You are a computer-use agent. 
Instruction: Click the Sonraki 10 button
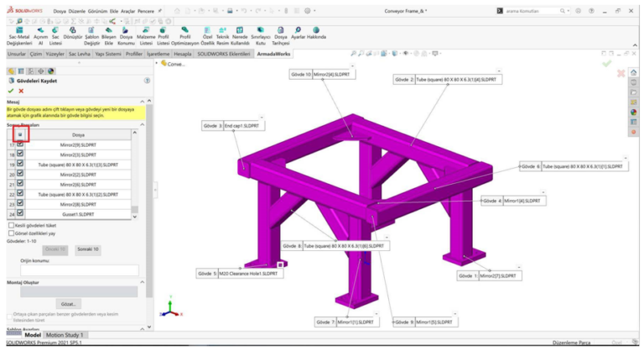pyautogui.click(x=87, y=249)
